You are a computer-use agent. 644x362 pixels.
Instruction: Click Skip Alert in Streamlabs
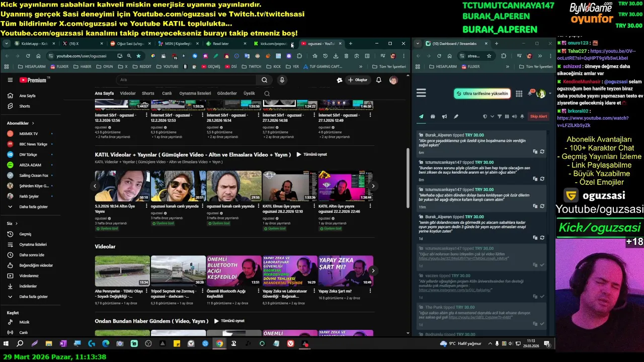coord(538,117)
